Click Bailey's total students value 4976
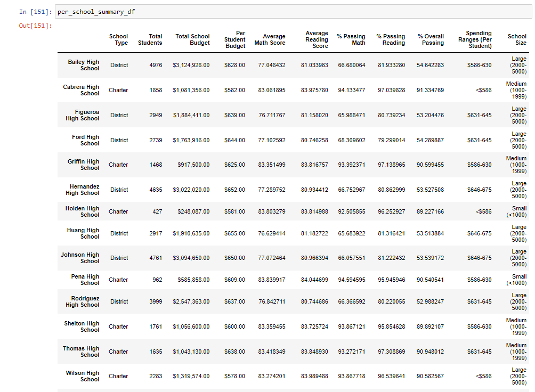Viewport: 535px width, 392px height. [x=156, y=65]
